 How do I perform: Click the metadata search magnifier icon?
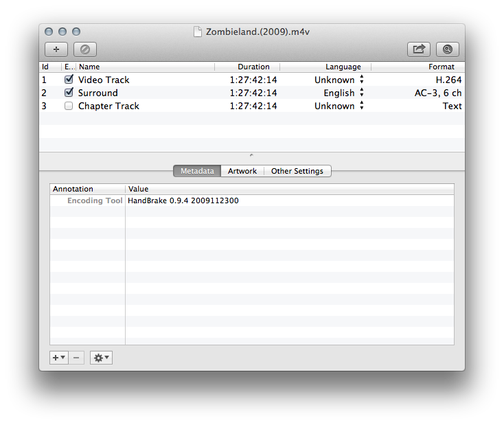click(448, 49)
